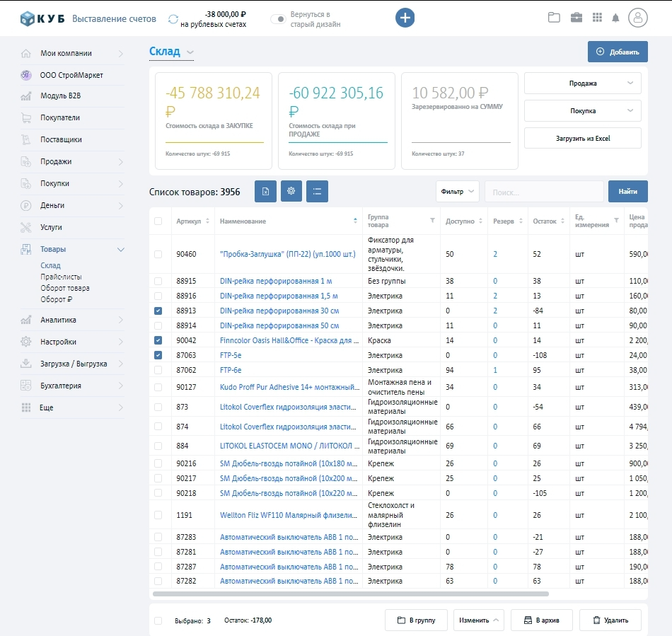Click the blue plus create button
Viewport: 672px width, 636px height.
click(405, 18)
